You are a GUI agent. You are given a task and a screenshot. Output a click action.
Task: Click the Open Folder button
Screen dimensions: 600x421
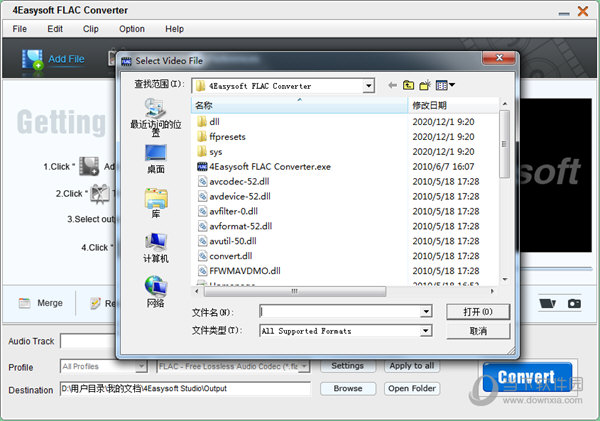point(412,388)
